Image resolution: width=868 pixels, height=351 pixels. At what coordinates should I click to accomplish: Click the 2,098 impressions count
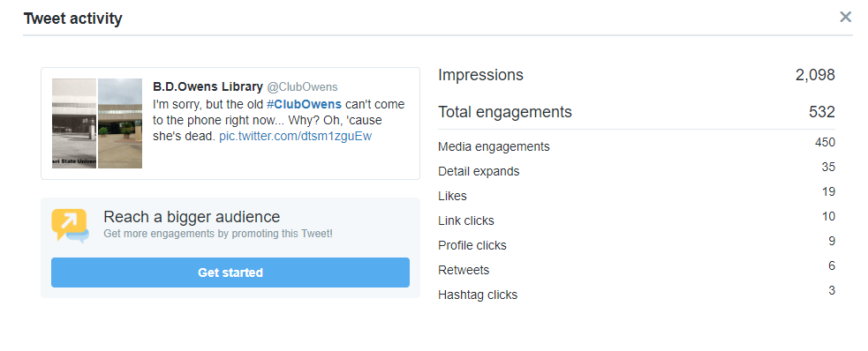click(815, 75)
